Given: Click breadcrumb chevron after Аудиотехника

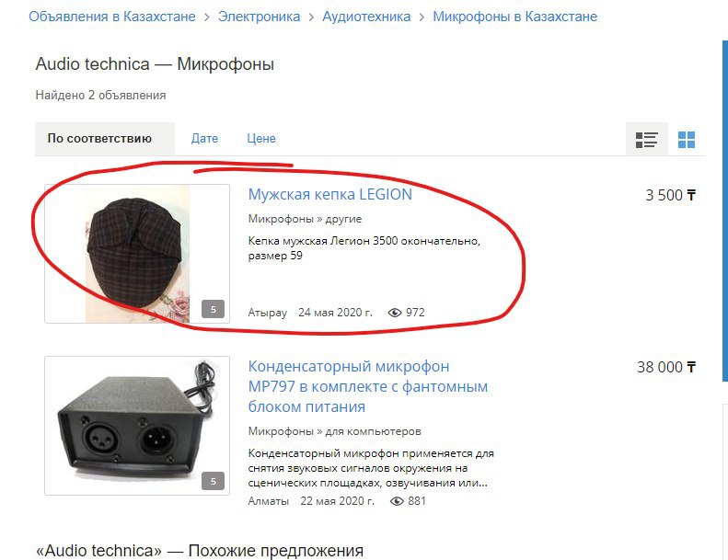Looking at the screenshot, I should 422,17.
